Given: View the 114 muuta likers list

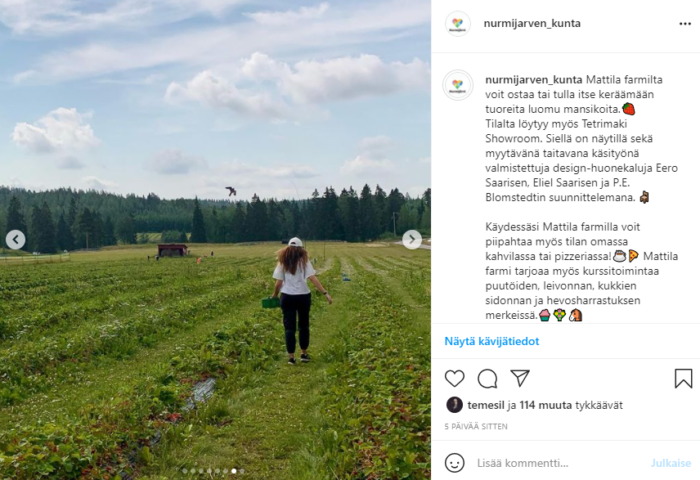Looking at the screenshot, I should (546, 405).
